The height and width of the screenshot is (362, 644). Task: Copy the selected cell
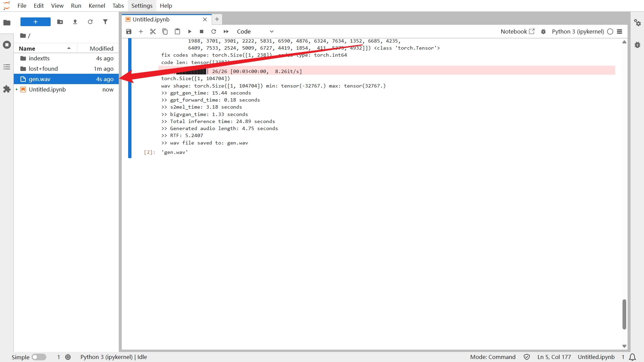(165, 32)
